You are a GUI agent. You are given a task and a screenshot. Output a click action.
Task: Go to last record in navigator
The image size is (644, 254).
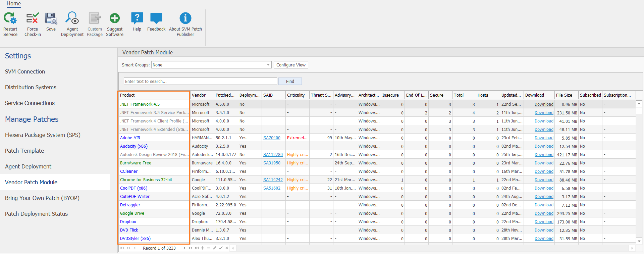point(197,248)
